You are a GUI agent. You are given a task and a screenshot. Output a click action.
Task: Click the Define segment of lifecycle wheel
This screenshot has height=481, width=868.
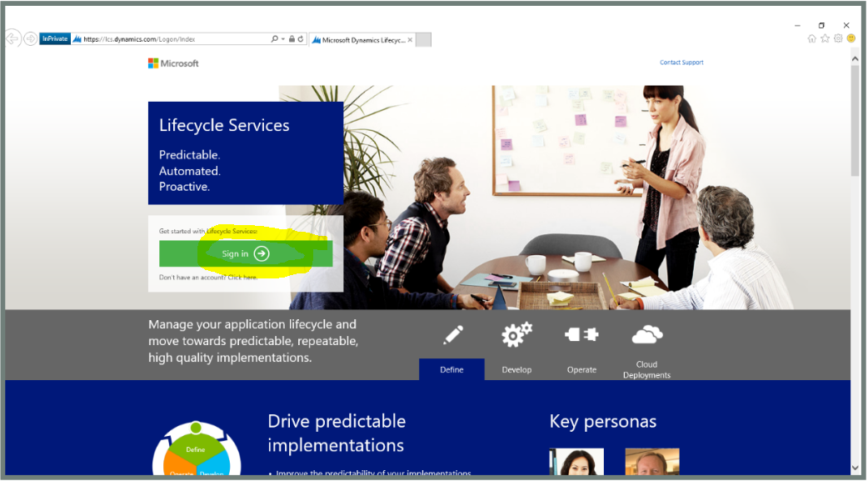click(x=196, y=448)
